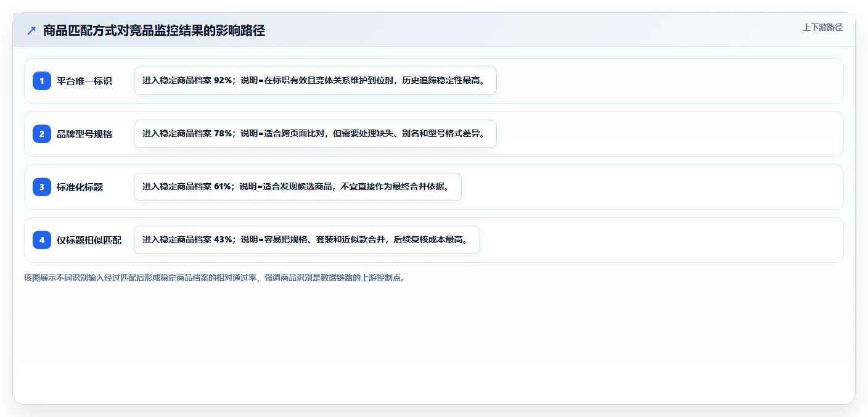This screenshot has width=868, height=417.
Task: Click step badge number 3
Action: click(42, 187)
